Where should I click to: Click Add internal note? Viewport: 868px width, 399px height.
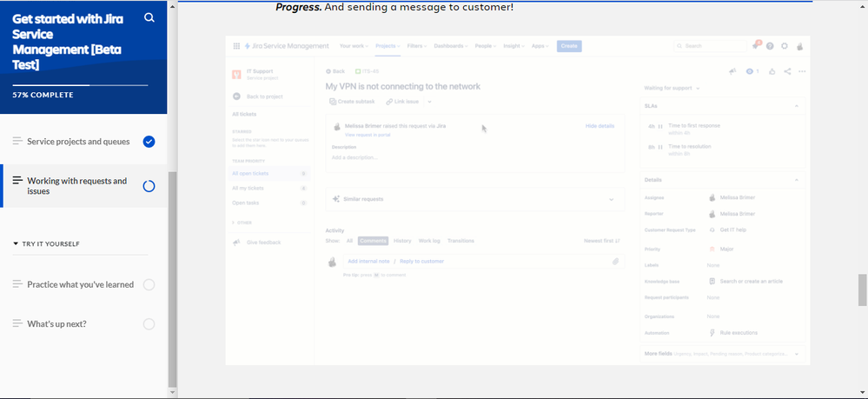tap(368, 262)
